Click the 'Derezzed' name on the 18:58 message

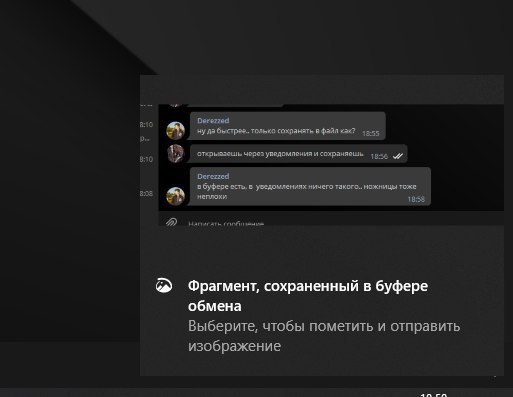213,176
